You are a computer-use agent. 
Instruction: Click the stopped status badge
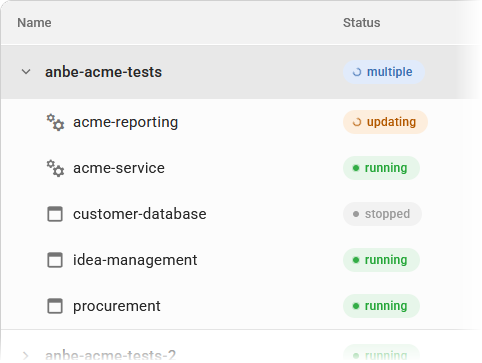(x=382, y=214)
